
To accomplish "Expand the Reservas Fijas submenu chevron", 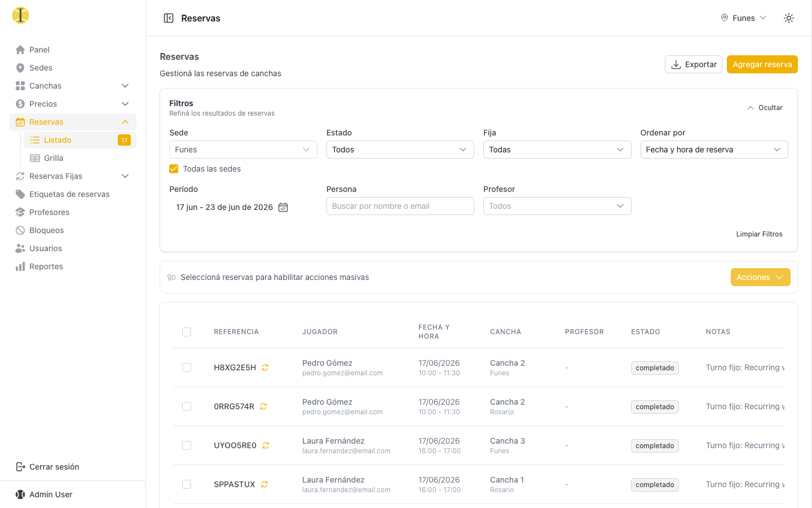I will click(125, 176).
